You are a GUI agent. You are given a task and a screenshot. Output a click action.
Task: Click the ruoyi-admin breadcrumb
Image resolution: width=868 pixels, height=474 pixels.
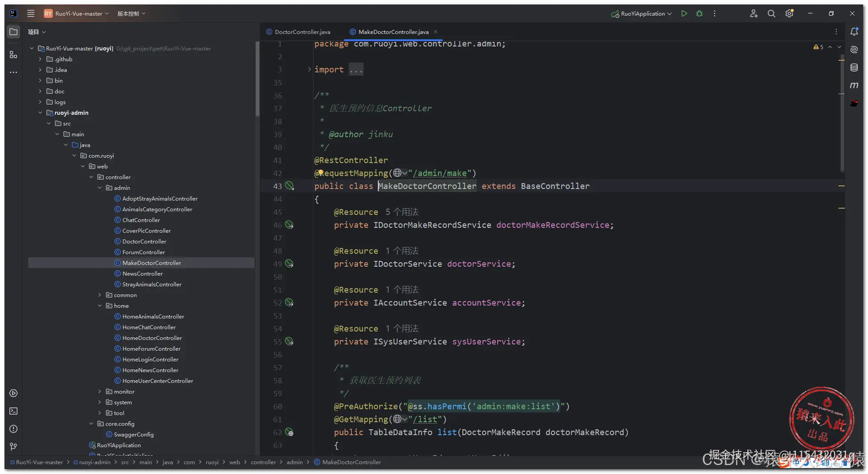(92, 462)
